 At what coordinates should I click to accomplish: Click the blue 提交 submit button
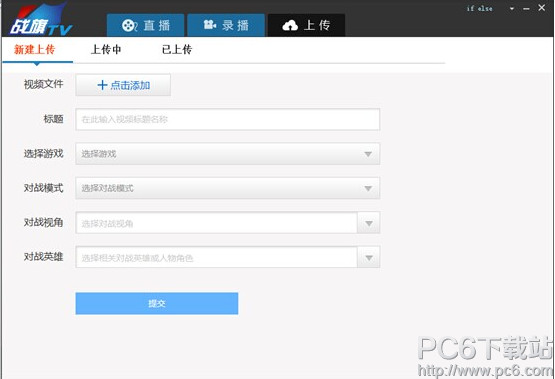tap(157, 303)
